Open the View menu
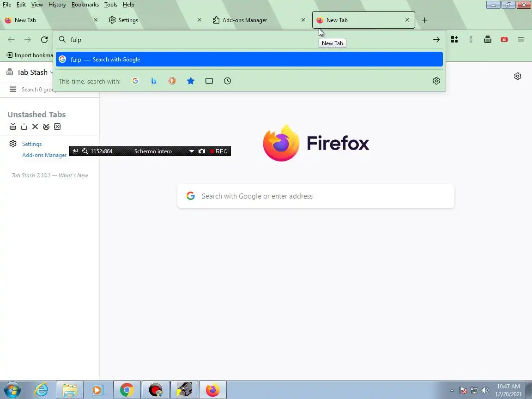Viewport: 532px width, 399px height. point(37,5)
